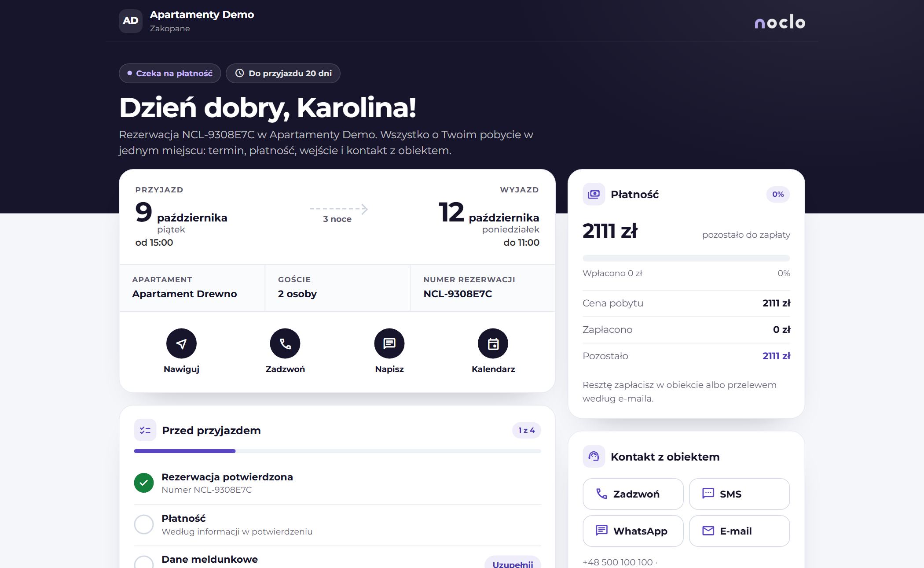Click the Do przyjazdu 20 dni badge
The width and height of the screenshot is (924, 568).
point(283,73)
